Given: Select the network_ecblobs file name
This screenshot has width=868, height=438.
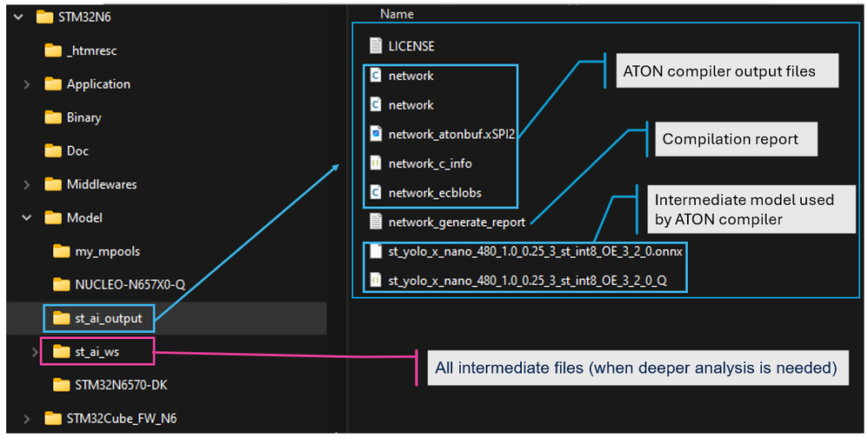Looking at the screenshot, I should coord(435,193).
